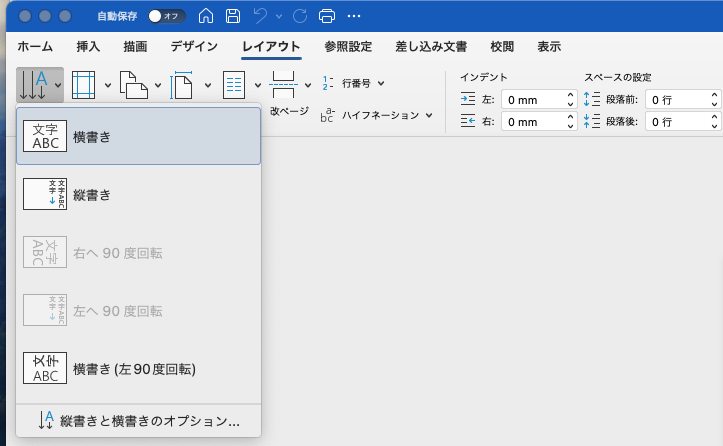Click the インデント group label
This screenshot has height=446, width=723.
click(x=483, y=77)
